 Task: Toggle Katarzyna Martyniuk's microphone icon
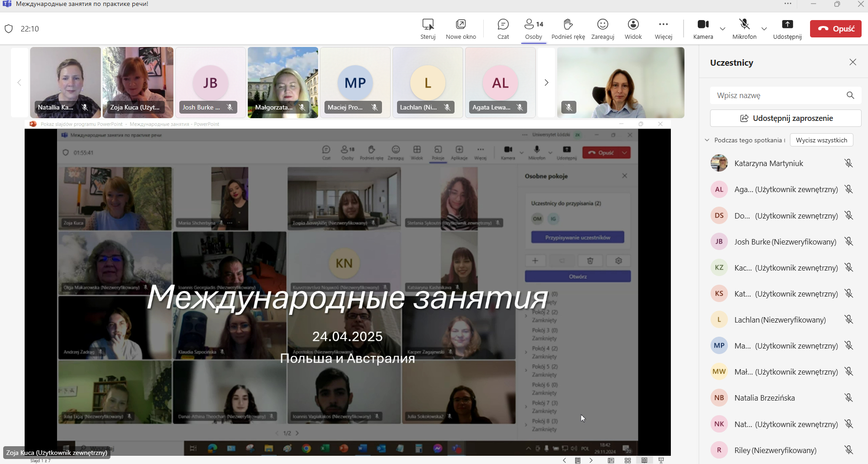click(x=848, y=163)
